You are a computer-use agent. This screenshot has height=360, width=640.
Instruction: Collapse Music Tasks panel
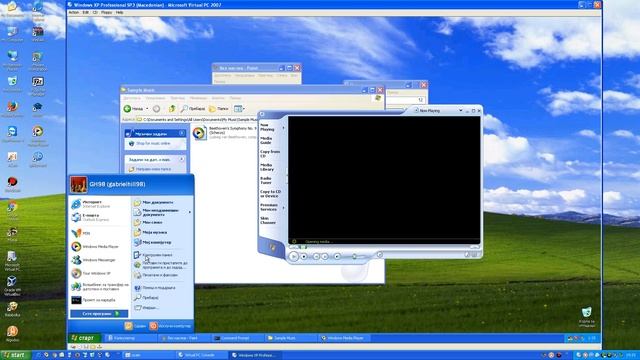[182, 133]
